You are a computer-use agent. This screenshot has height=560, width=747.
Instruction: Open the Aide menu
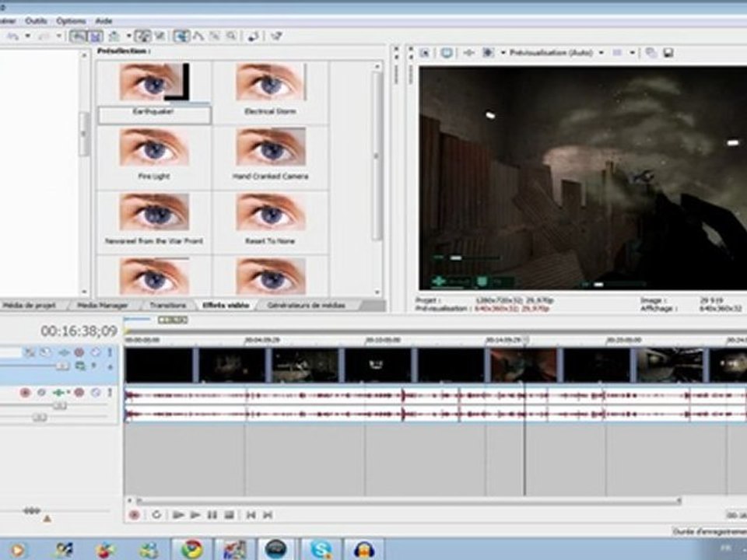click(103, 21)
